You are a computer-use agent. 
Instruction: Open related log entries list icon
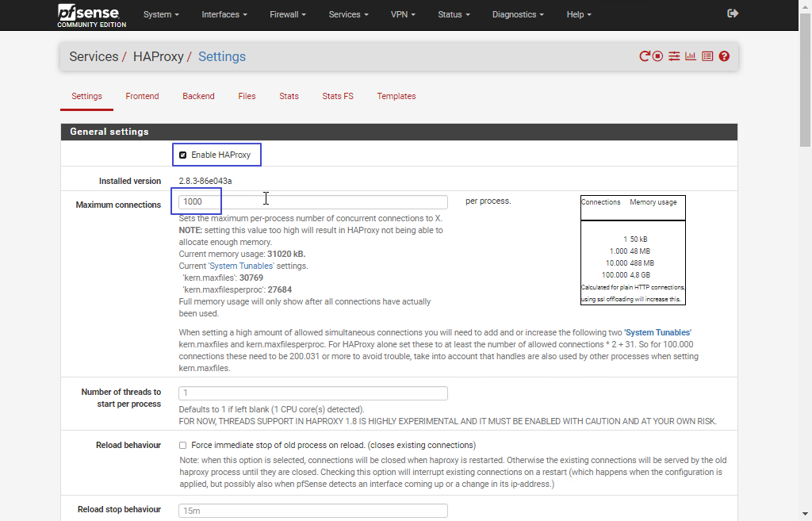coord(707,56)
